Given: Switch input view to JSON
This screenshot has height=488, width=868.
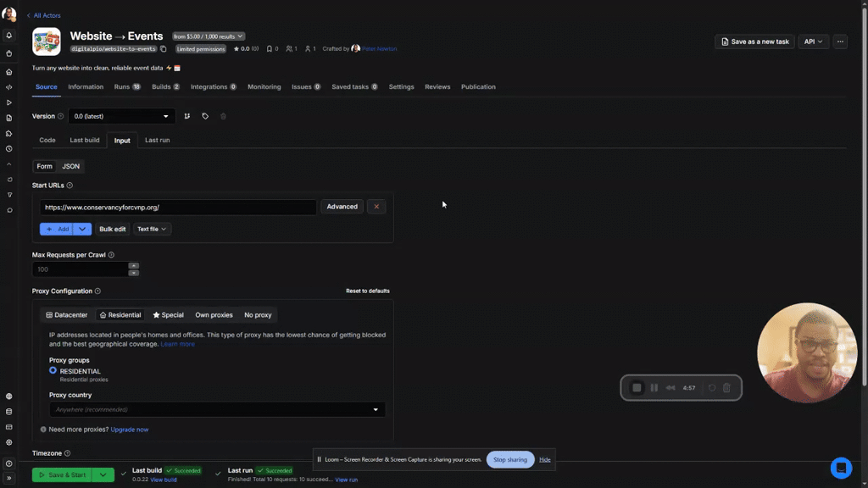Looking at the screenshot, I should tap(71, 167).
